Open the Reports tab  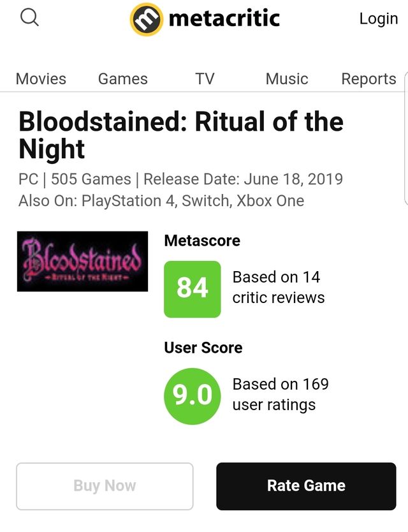point(368,78)
